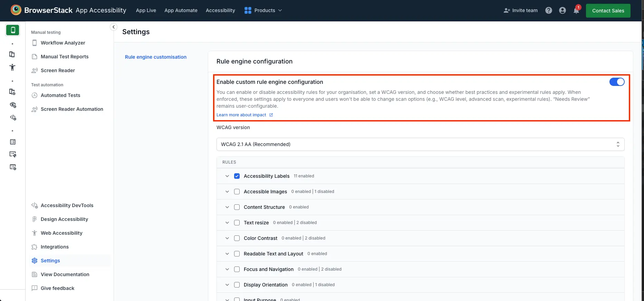Check the Content Structure checkbox
The image size is (644, 301).
[237, 207]
